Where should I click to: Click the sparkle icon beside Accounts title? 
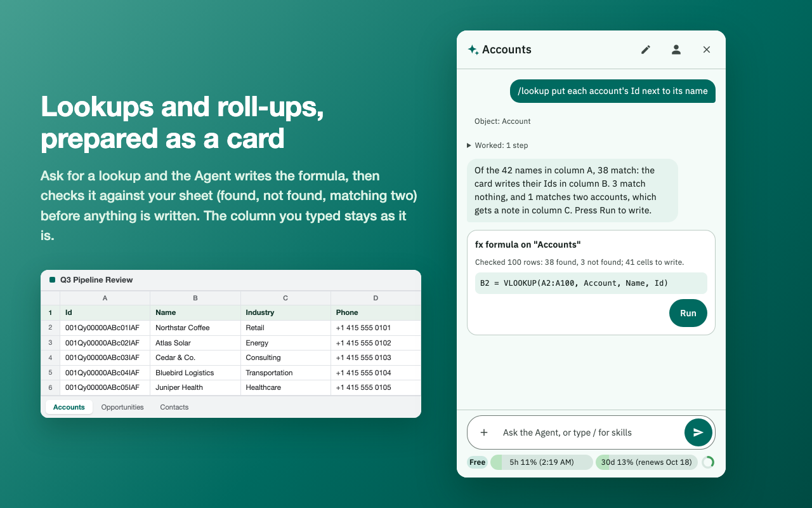[473, 50]
